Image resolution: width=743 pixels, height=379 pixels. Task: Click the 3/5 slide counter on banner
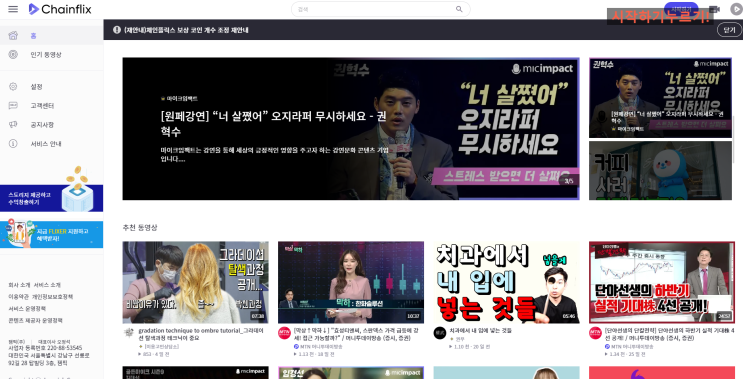tap(569, 180)
